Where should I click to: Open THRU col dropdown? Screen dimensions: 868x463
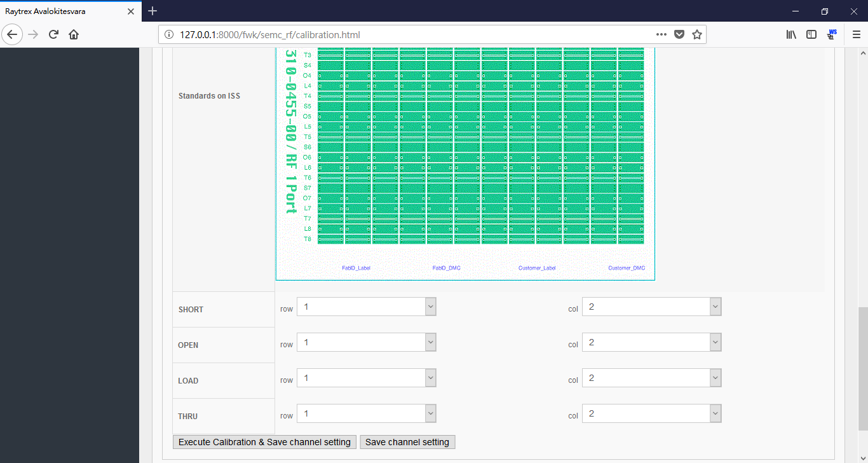point(651,413)
